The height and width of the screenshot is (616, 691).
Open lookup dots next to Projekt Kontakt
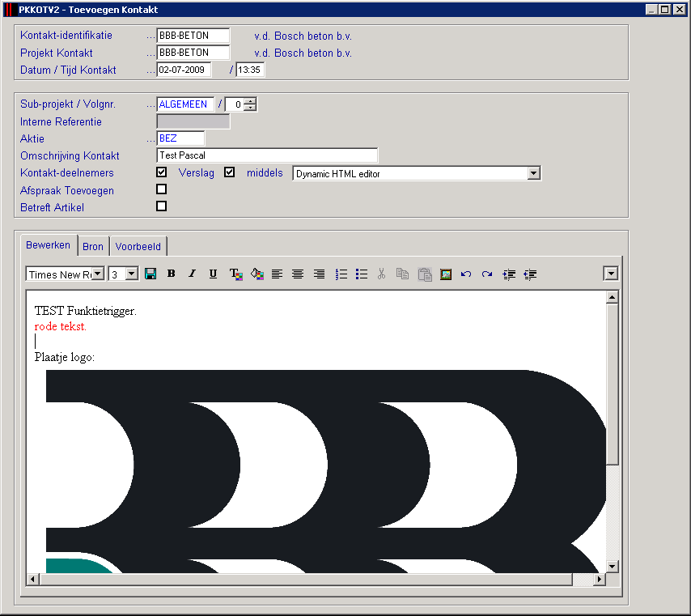coord(150,53)
